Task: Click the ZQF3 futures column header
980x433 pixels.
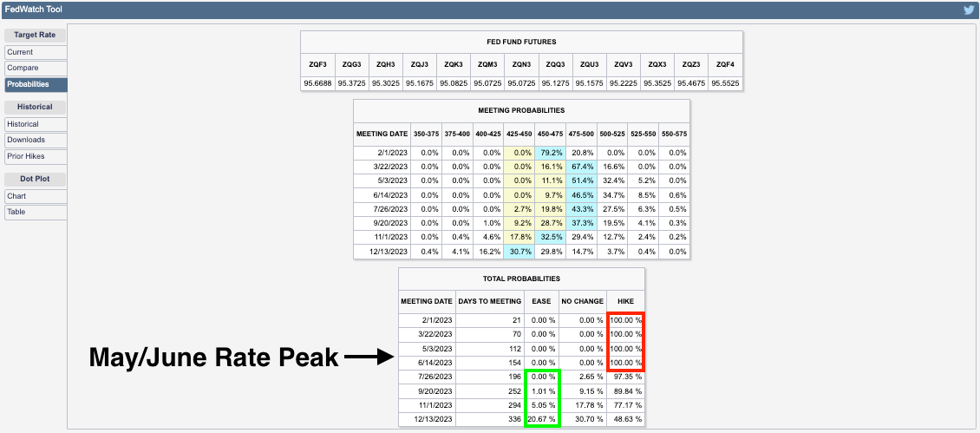Action: (x=317, y=64)
